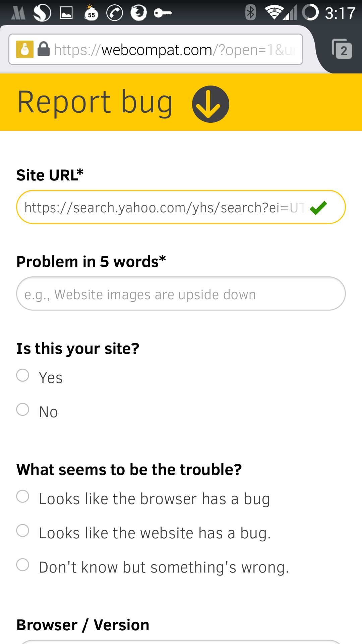Tap the weather 55 notification icon

click(x=91, y=13)
